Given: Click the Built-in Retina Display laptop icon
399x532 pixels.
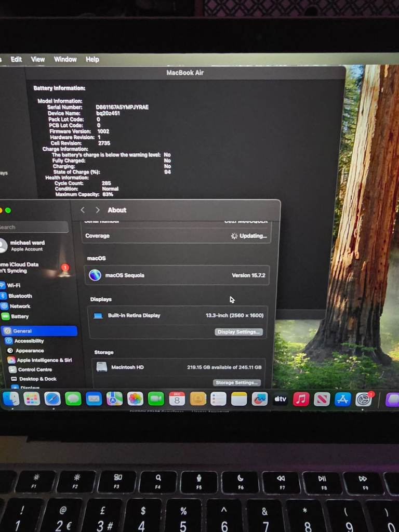Looking at the screenshot, I should [98, 315].
